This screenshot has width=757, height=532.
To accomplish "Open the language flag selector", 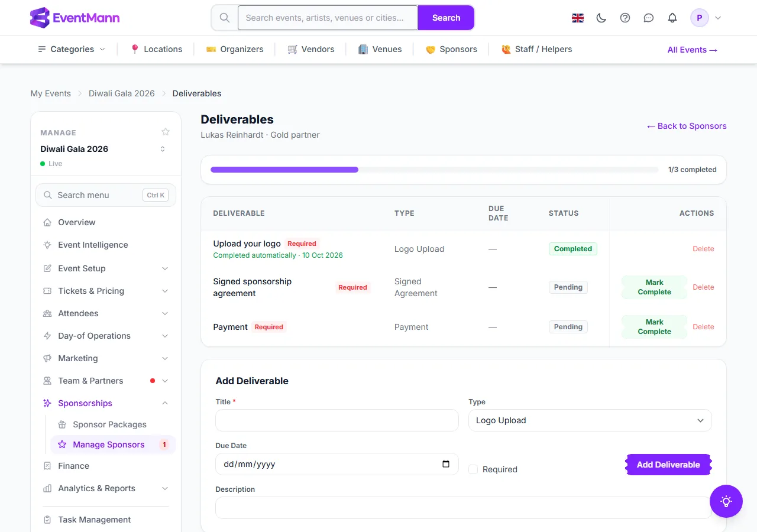I will 578,18.
